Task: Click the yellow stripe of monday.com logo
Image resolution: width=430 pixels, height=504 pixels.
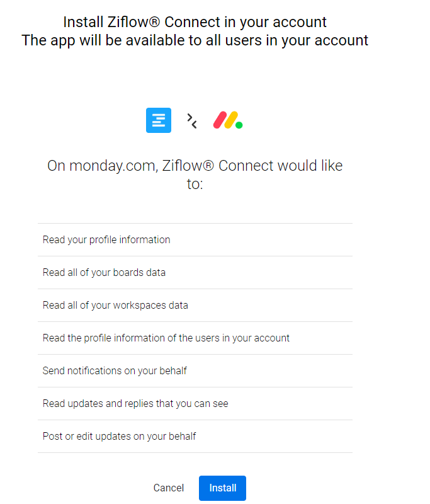Action: coord(229,120)
